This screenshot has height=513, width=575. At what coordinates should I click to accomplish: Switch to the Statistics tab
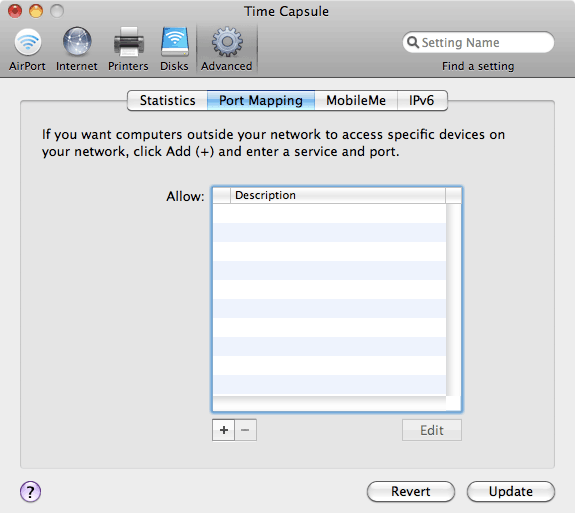coord(168,100)
